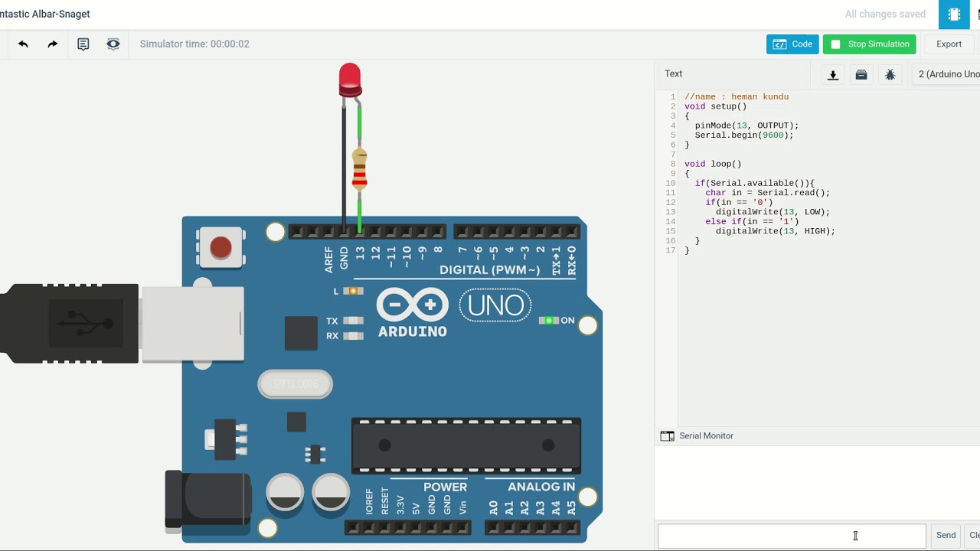This screenshot has width=980, height=551.
Task: Click the Arduino infinity logo
Action: pyautogui.click(x=413, y=305)
